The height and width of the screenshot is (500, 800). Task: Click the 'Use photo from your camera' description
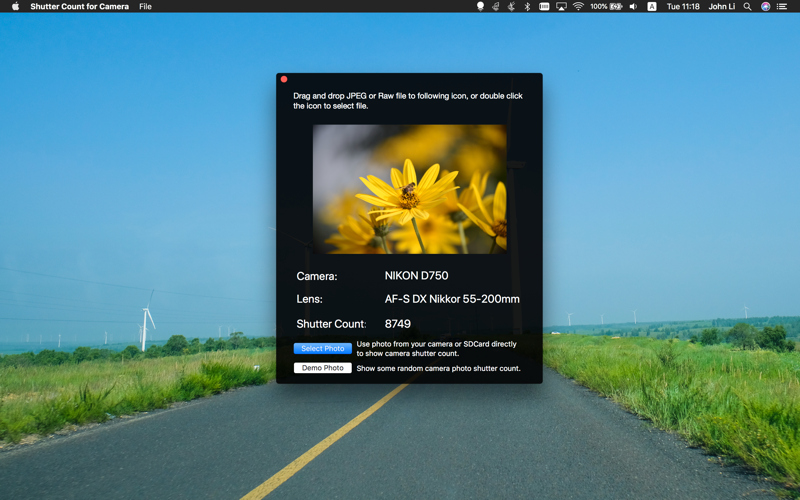pyautogui.click(x=437, y=348)
